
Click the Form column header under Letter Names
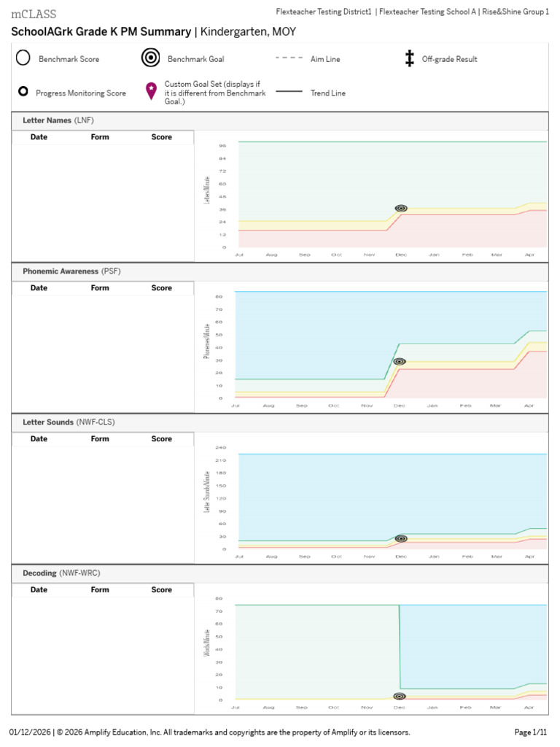tap(100, 137)
